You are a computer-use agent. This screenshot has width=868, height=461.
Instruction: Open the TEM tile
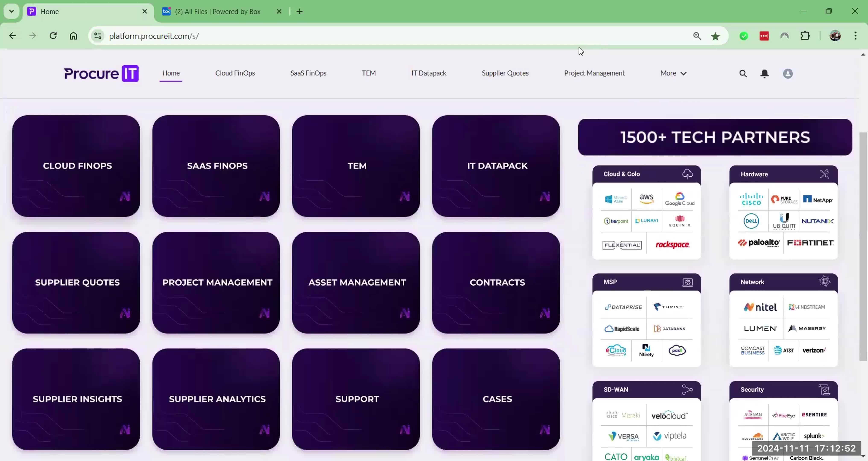tap(356, 166)
